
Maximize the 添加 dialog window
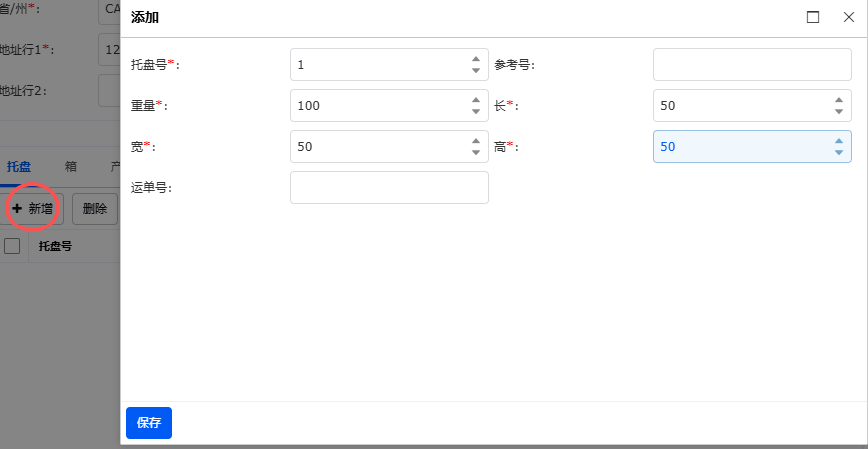coord(813,17)
